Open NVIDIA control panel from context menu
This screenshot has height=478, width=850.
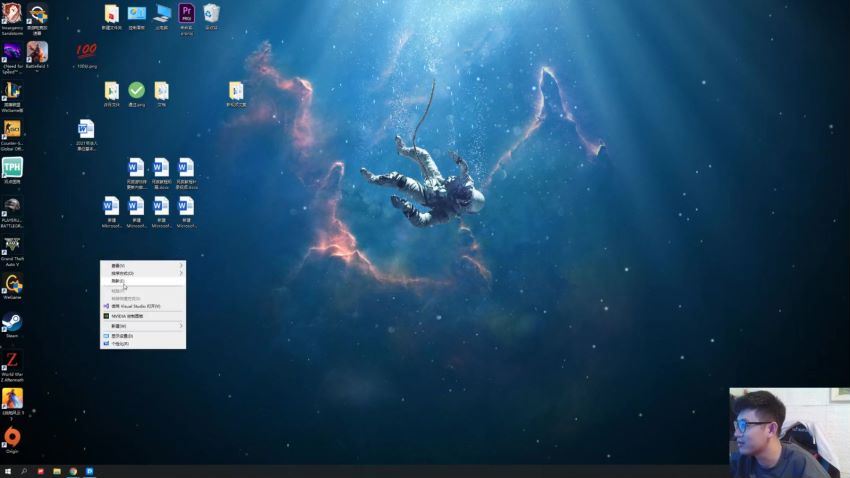[143, 316]
